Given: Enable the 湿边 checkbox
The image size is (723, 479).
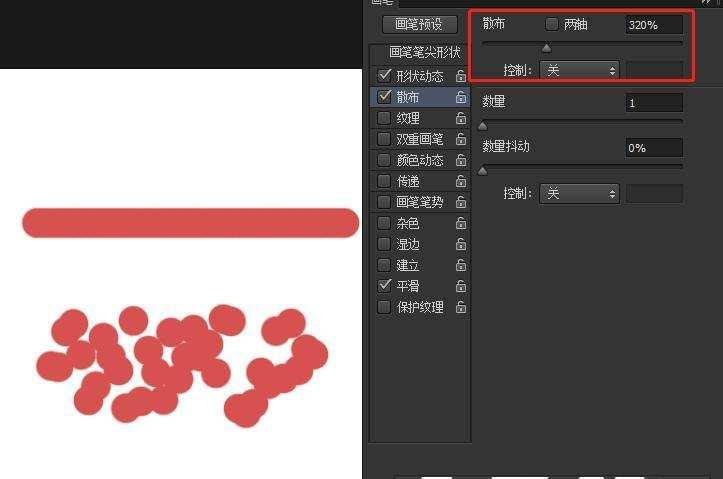Looking at the screenshot, I should pyautogui.click(x=384, y=244).
